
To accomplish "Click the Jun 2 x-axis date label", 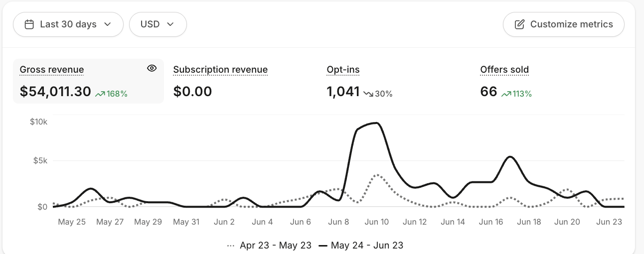I will coord(224,222).
